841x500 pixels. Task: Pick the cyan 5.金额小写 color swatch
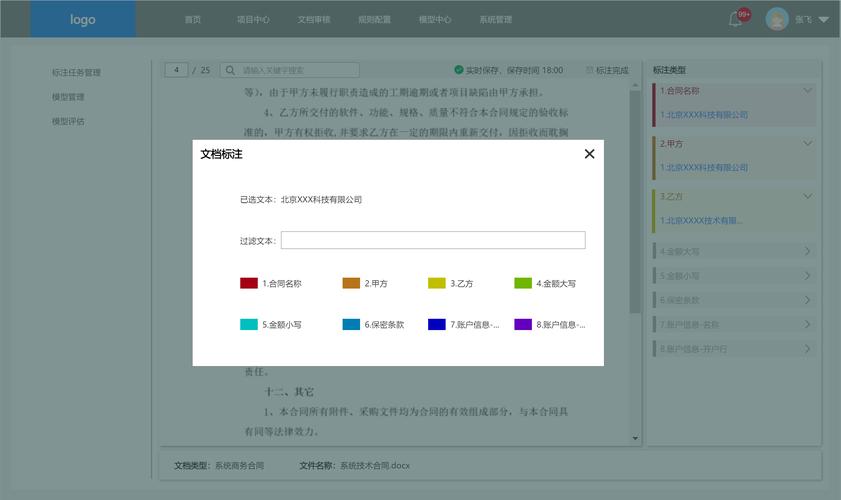(x=249, y=325)
